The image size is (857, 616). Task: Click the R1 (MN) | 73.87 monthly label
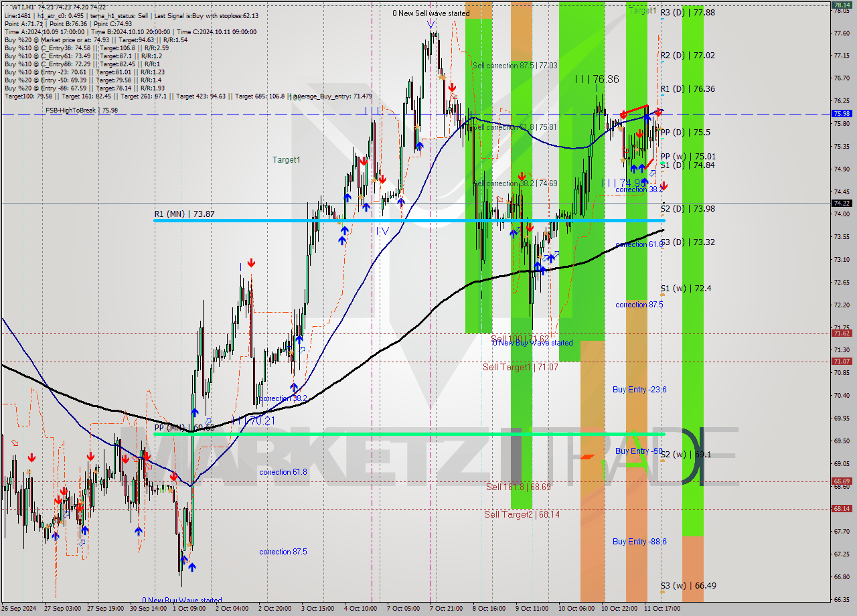184,214
